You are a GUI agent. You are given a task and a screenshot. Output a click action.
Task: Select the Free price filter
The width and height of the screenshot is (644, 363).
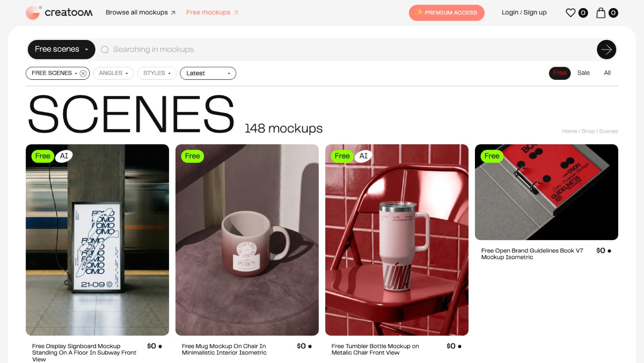click(560, 73)
